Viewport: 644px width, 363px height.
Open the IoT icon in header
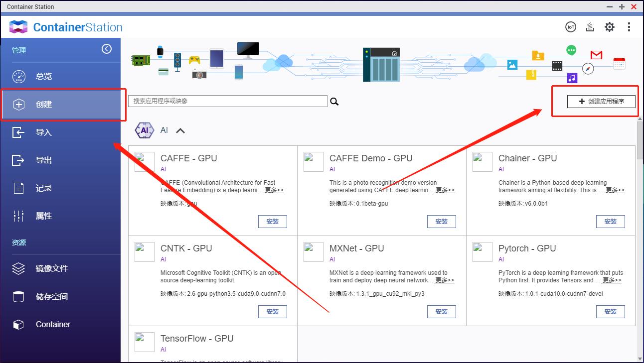(571, 27)
